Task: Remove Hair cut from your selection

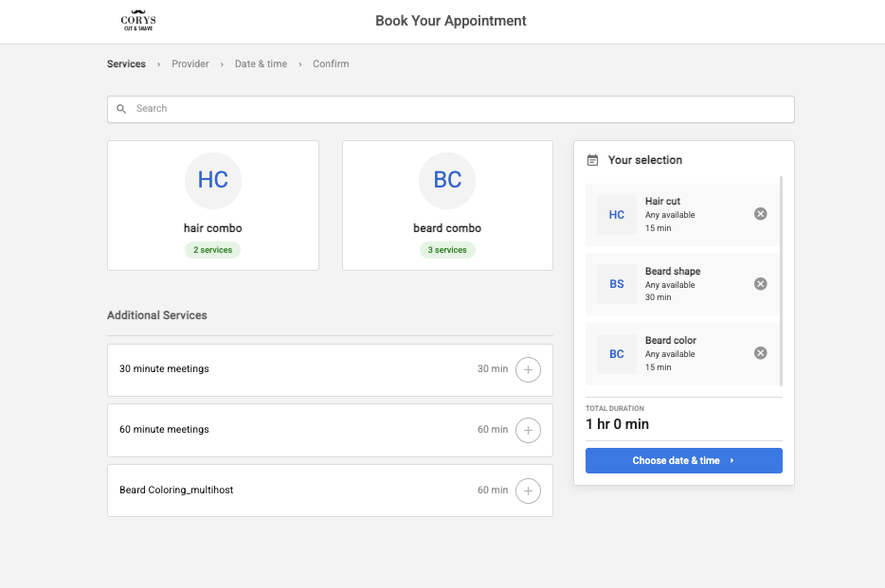Action: [760, 214]
